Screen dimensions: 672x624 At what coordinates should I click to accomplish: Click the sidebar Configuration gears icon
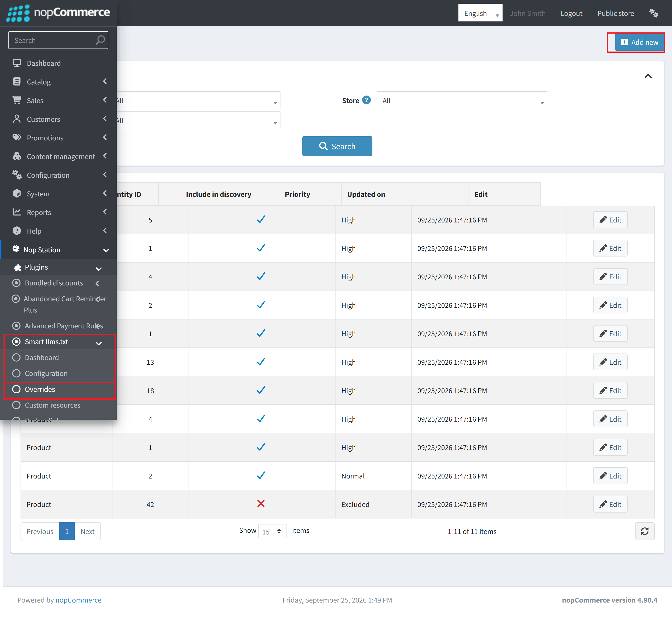17,175
